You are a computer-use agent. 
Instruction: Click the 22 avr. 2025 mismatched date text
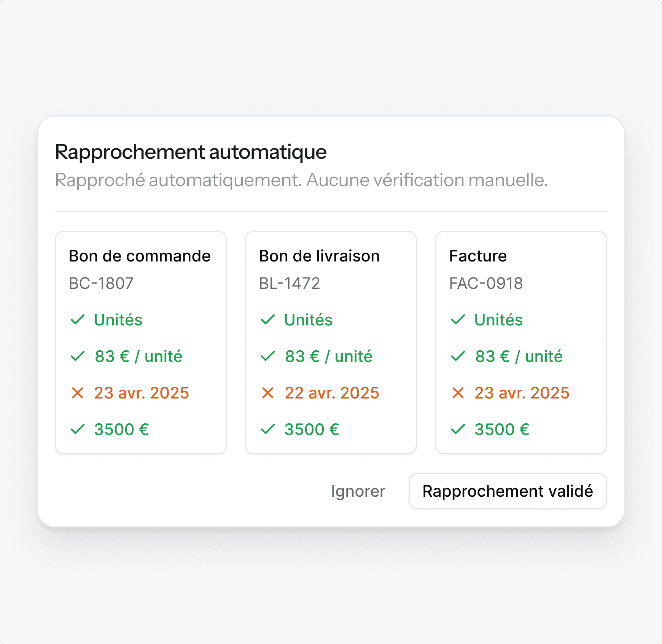tap(332, 393)
